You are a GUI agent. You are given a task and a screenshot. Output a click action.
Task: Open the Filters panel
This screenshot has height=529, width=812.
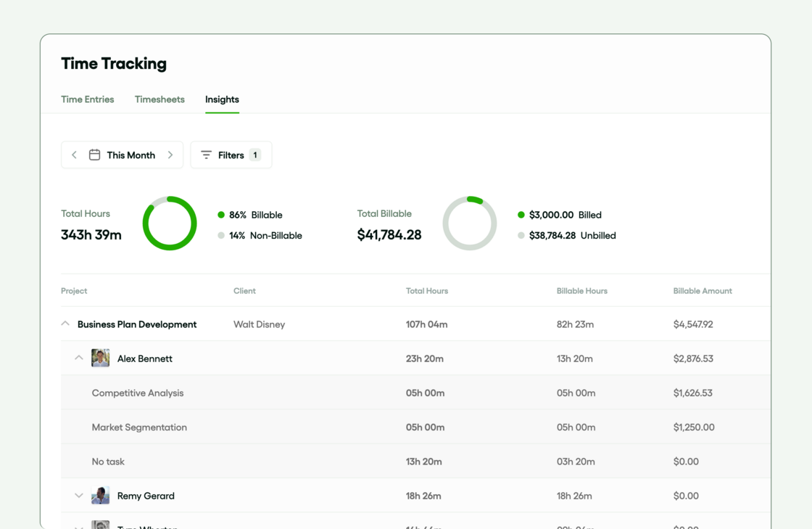(x=231, y=155)
